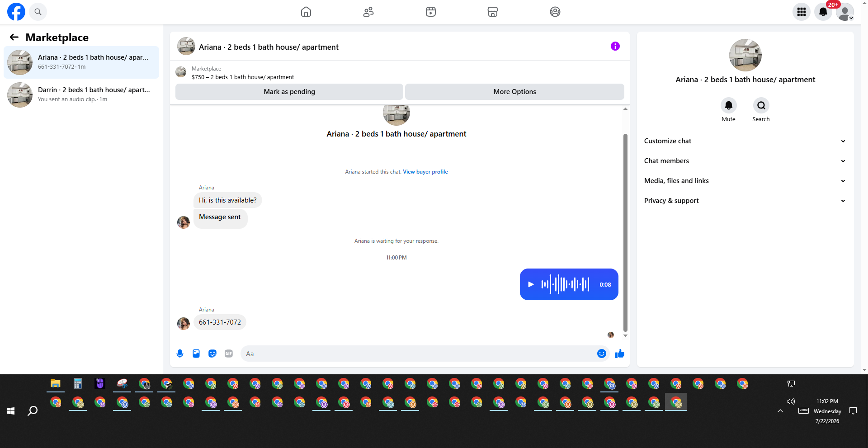Screen dimensions: 868x448
Task: Click the chat scrollbar thumb
Action: [625, 233]
